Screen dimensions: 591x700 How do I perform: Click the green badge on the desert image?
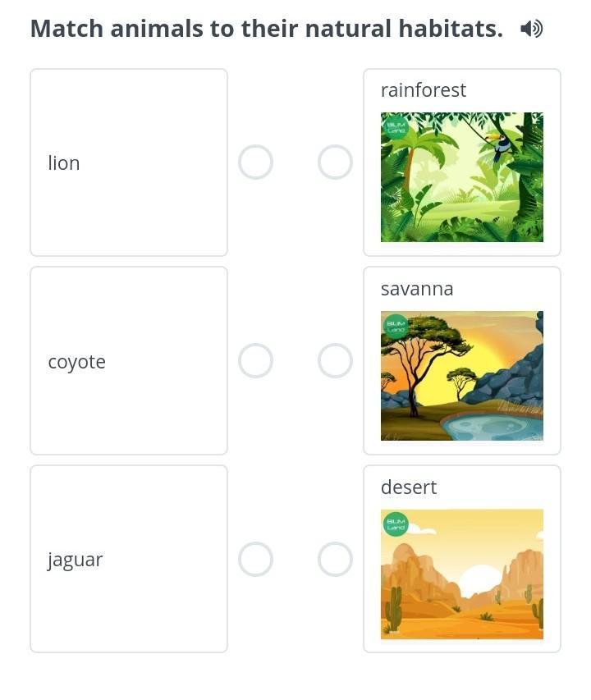396,524
